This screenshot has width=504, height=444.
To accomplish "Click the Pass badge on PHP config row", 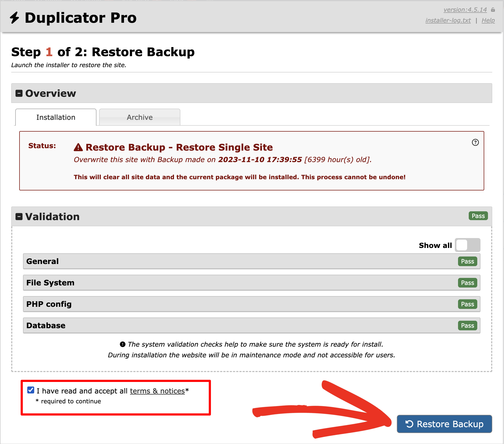I will click(468, 304).
